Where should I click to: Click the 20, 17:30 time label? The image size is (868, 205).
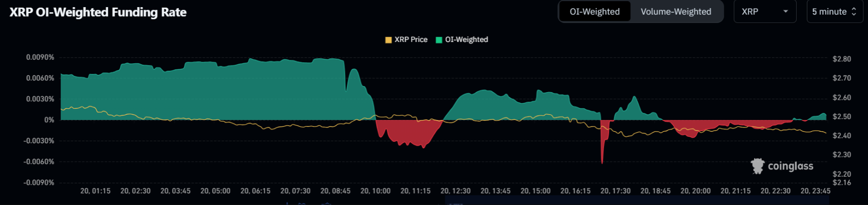[615, 191]
